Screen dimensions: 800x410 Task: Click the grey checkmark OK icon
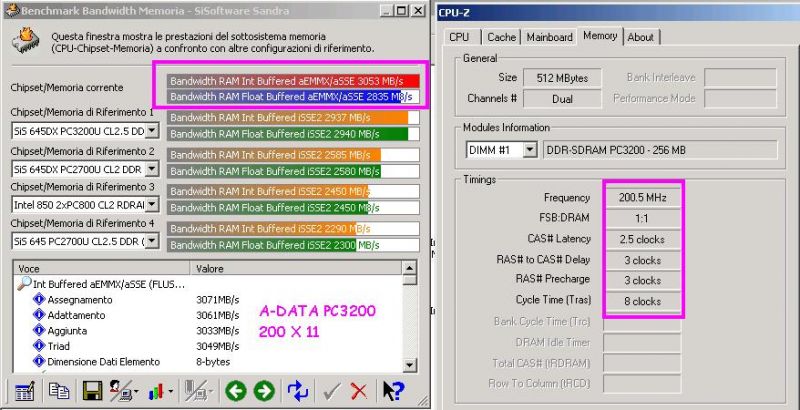332,391
